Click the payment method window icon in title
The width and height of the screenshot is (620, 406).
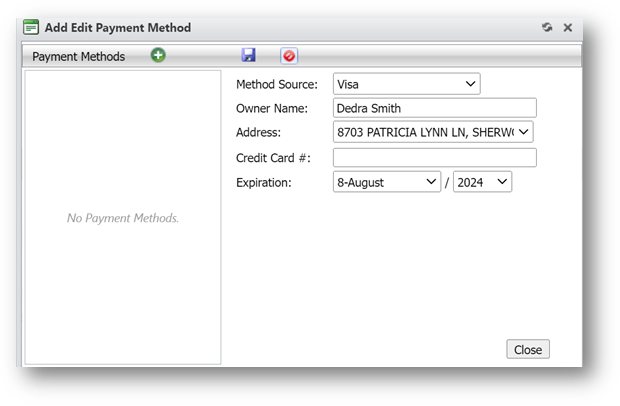click(x=31, y=27)
